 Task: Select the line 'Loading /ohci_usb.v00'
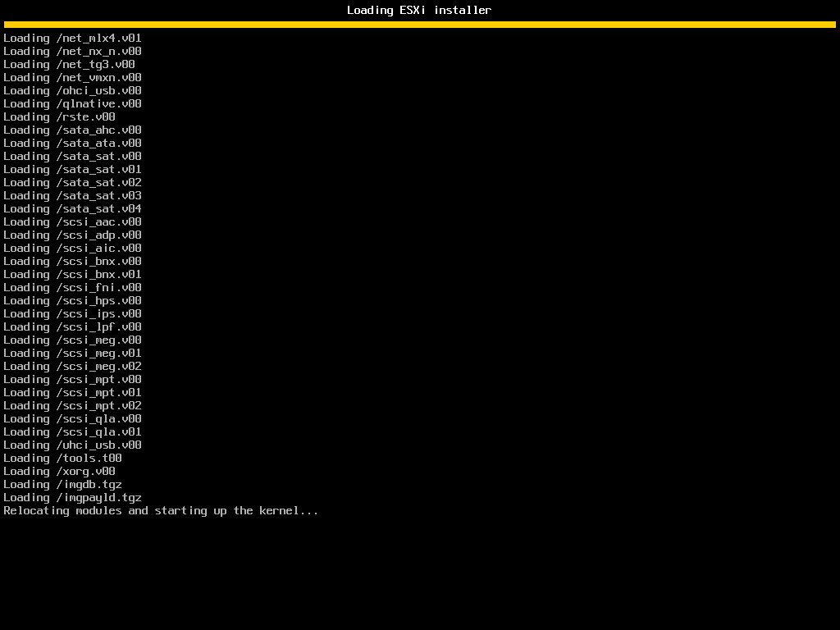[x=72, y=90]
